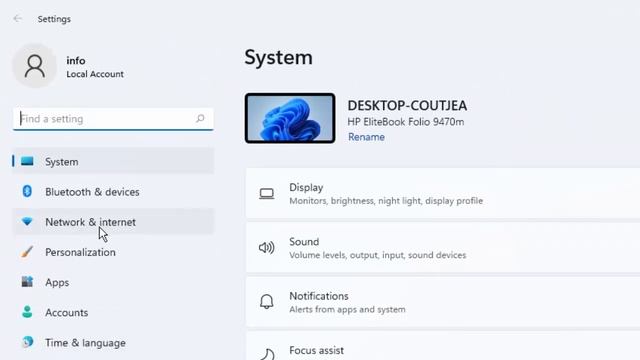Click the Personalization paintbrush icon

[x=27, y=252]
